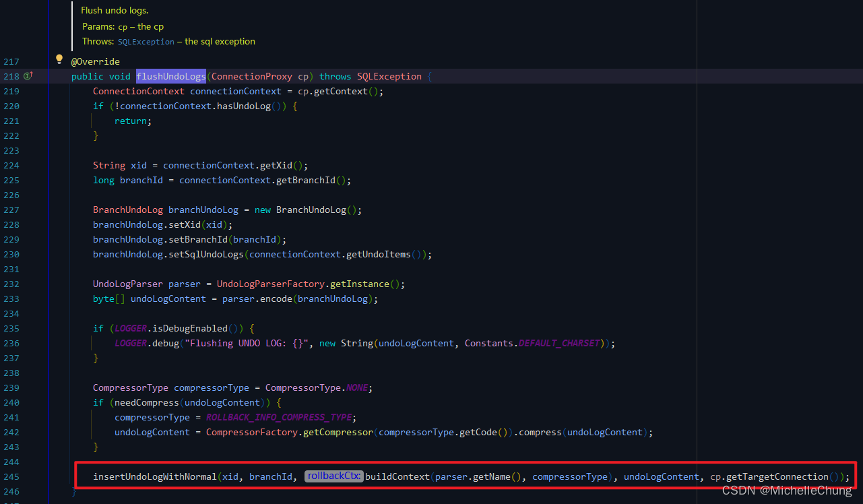Click the return statement on line 221

tap(133, 121)
